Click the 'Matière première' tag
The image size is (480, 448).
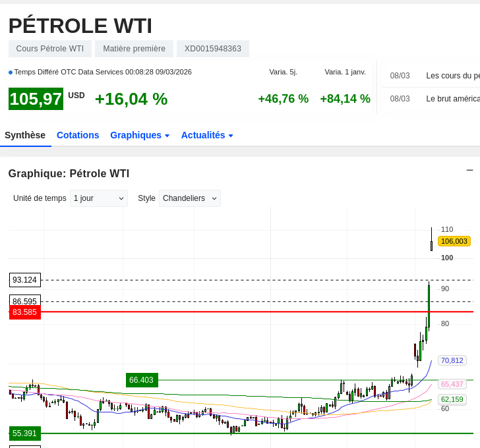click(x=134, y=49)
